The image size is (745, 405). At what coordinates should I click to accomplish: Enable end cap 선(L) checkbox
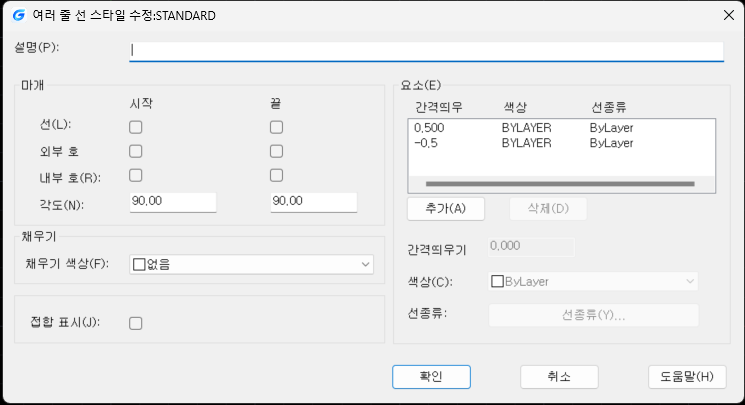pos(277,127)
